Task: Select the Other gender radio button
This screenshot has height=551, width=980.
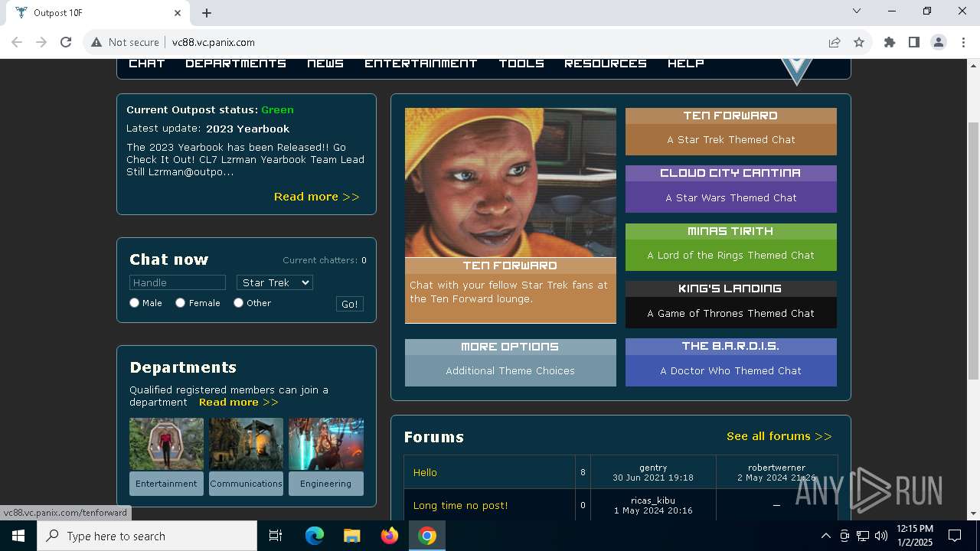Action: click(x=238, y=303)
